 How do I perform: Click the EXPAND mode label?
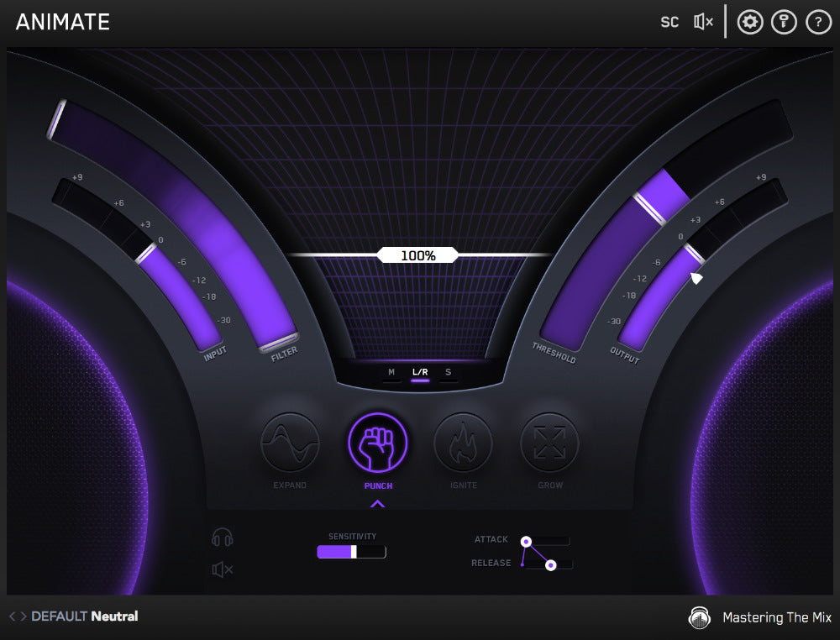coord(290,485)
